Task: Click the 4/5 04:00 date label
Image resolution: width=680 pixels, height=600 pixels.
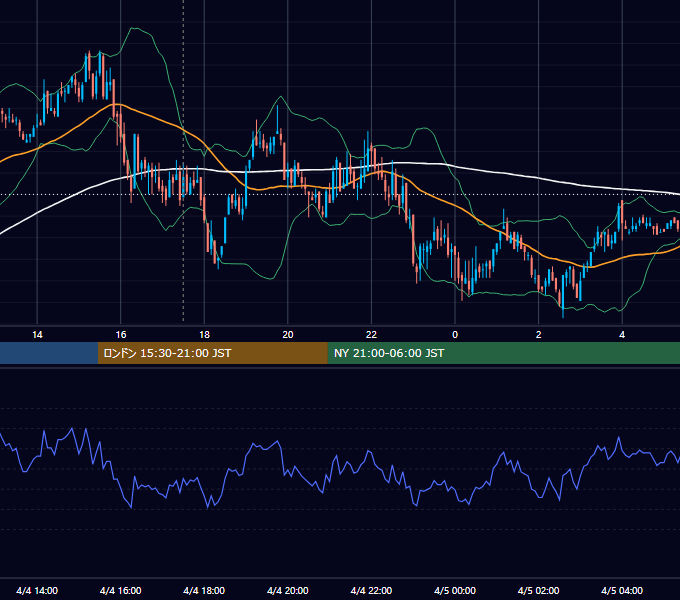Action: 622,590
